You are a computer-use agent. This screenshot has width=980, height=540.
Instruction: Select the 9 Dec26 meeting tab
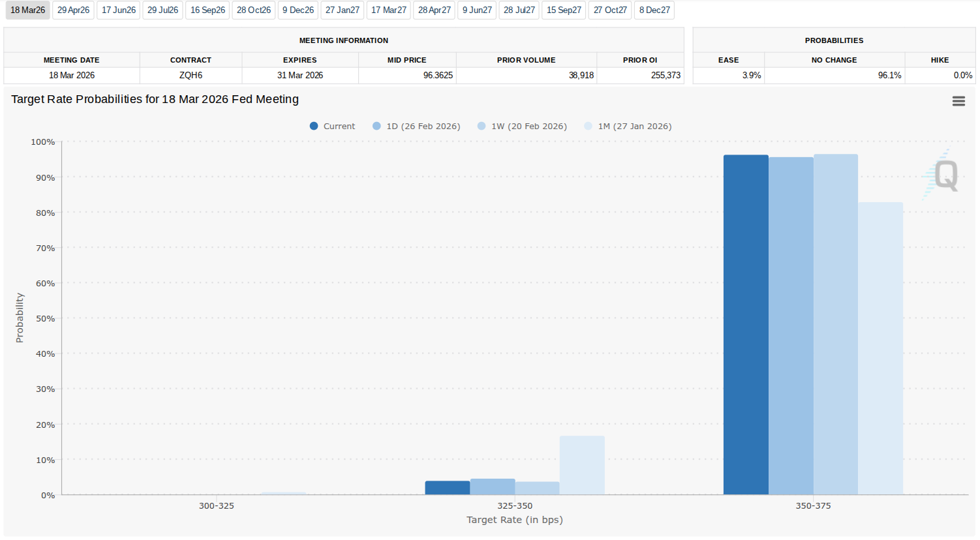298,10
